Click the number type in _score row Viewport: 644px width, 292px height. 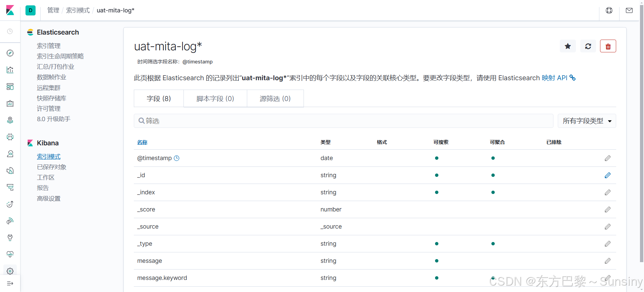331,209
